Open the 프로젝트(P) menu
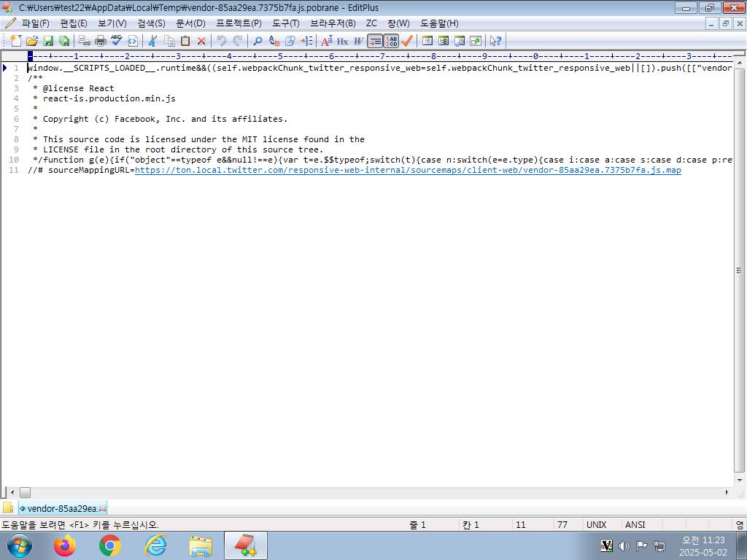This screenshot has height=560, width=747. point(239,23)
